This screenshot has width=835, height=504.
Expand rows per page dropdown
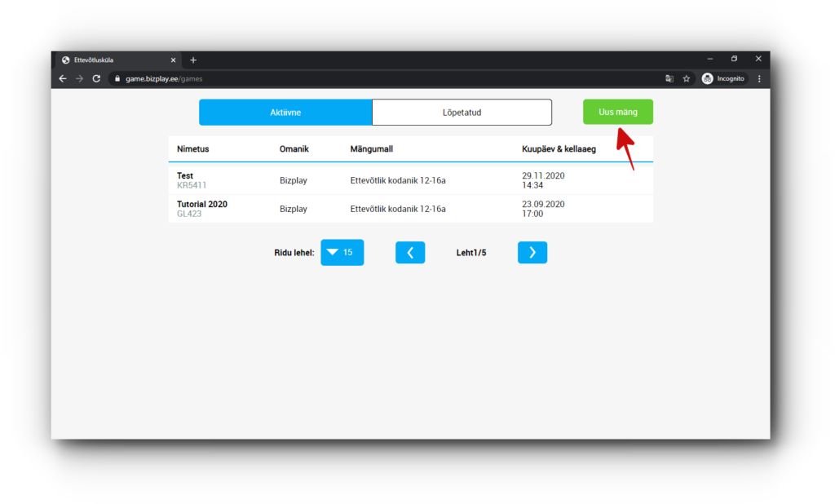pyautogui.click(x=342, y=253)
